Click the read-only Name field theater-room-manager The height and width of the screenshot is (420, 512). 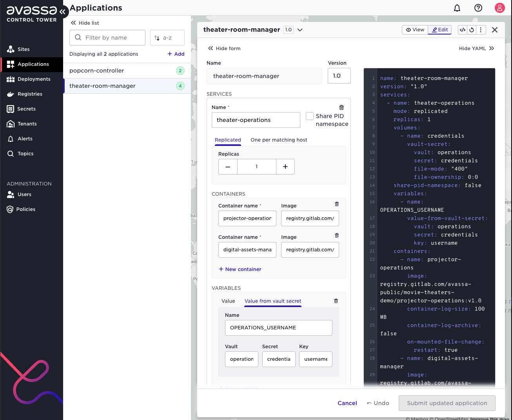(x=264, y=76)
